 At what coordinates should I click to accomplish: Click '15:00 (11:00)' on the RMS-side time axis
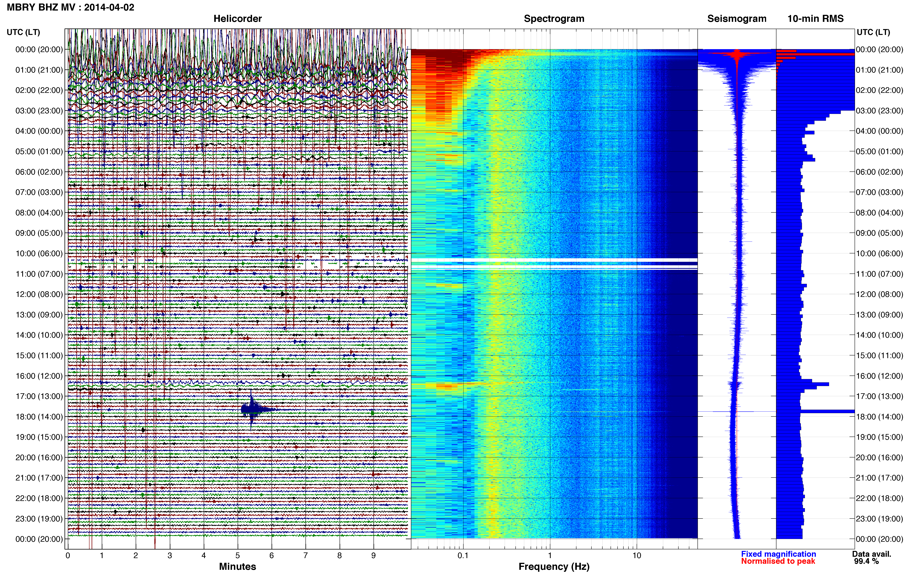[879, 355]
